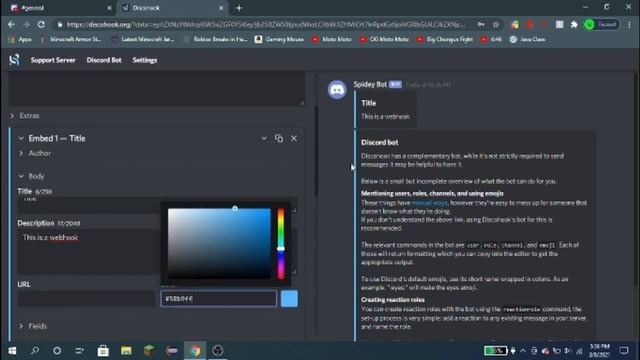Move Embed 1 down with the chevron arrow
This screenshot has width=640, height=360.
[x=264, y=138]
